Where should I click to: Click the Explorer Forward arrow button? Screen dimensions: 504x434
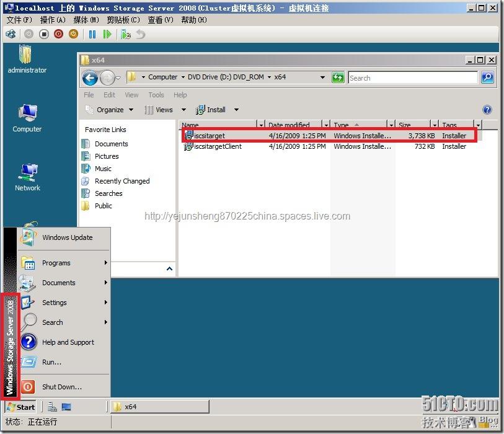click(107, 77)
